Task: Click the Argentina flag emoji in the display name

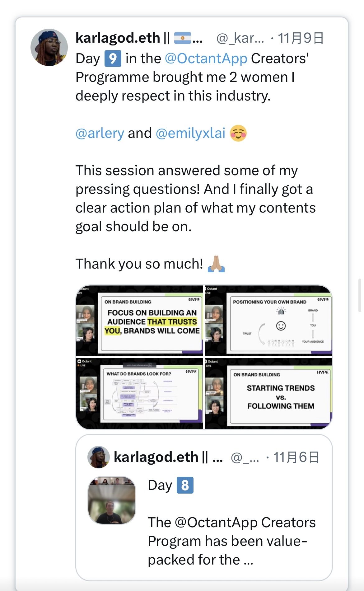Action: click(182, 38)
